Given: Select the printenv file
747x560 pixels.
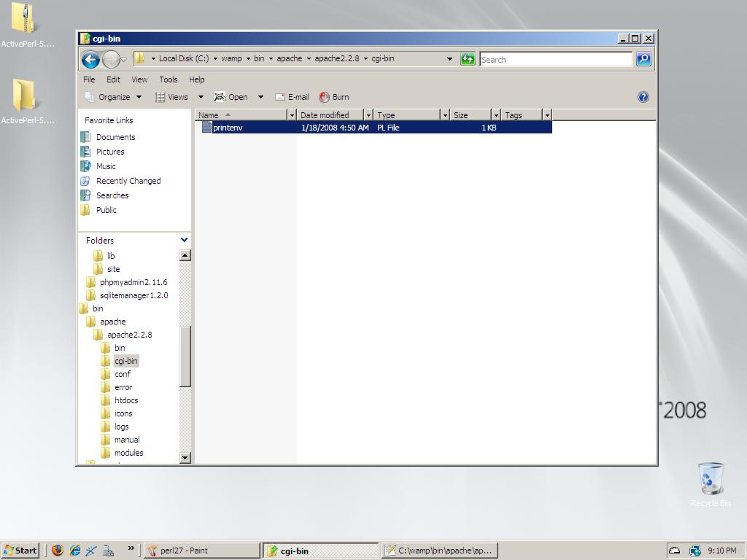Looking at the screenshot, I should (x=228, y=128).
